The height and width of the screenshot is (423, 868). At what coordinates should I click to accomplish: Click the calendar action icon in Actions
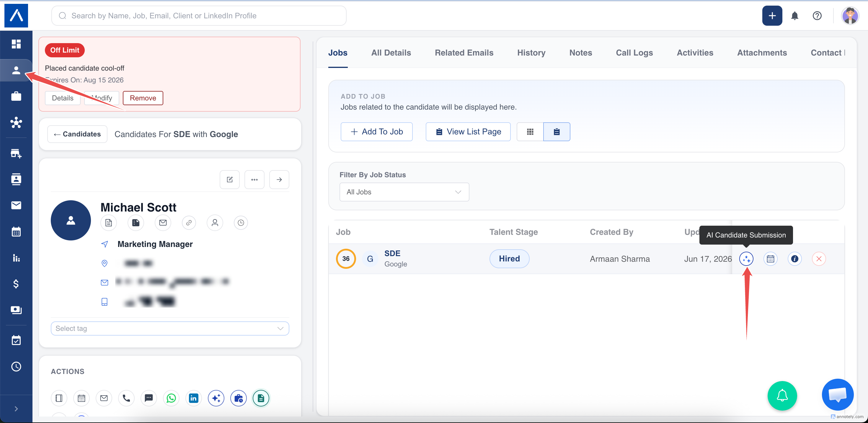point(81,398)
